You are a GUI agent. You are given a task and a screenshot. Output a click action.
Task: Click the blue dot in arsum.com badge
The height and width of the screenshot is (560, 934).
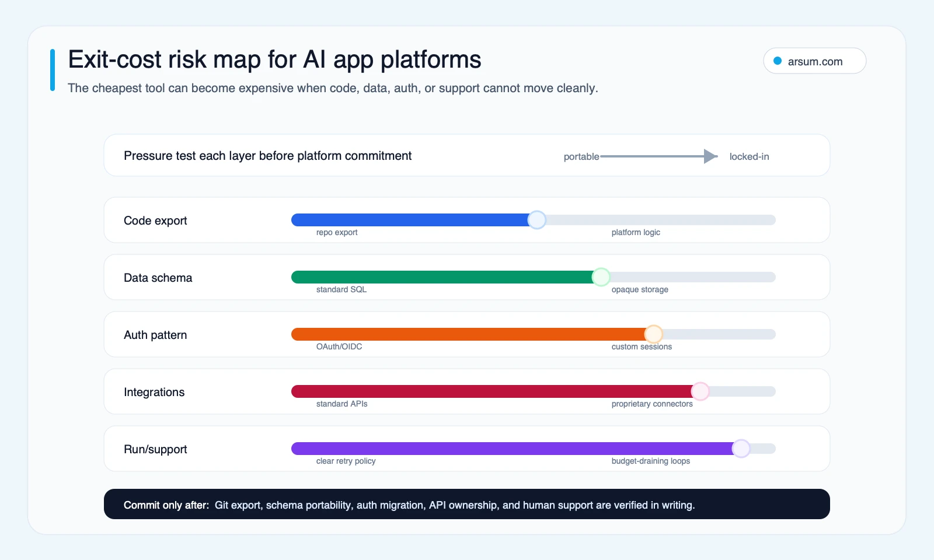point(778,61)
